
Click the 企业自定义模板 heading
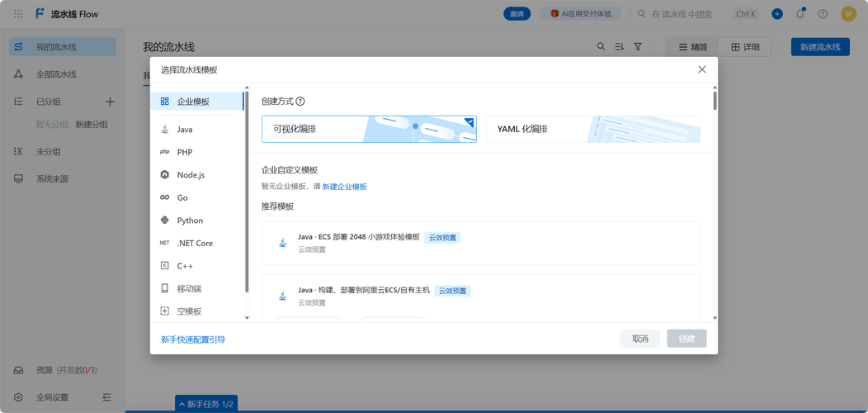(x=290, y=169)
